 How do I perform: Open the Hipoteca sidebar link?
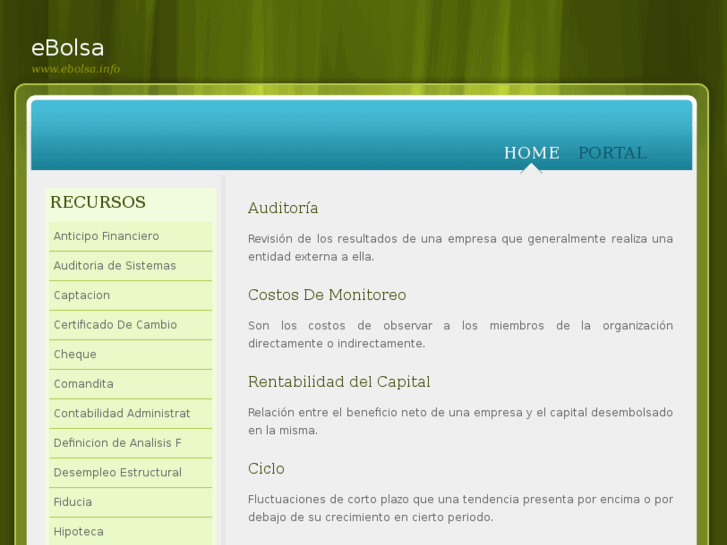coord(78,532)
